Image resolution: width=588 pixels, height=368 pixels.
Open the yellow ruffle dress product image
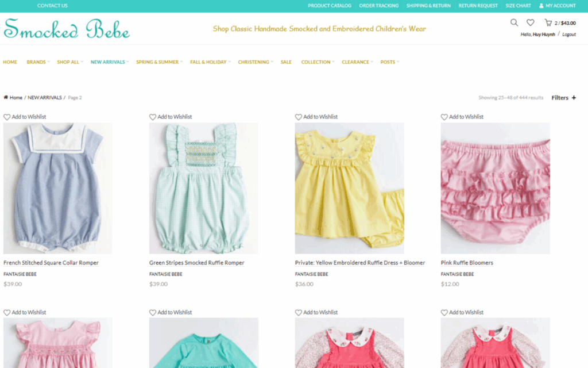click(349, 188)
